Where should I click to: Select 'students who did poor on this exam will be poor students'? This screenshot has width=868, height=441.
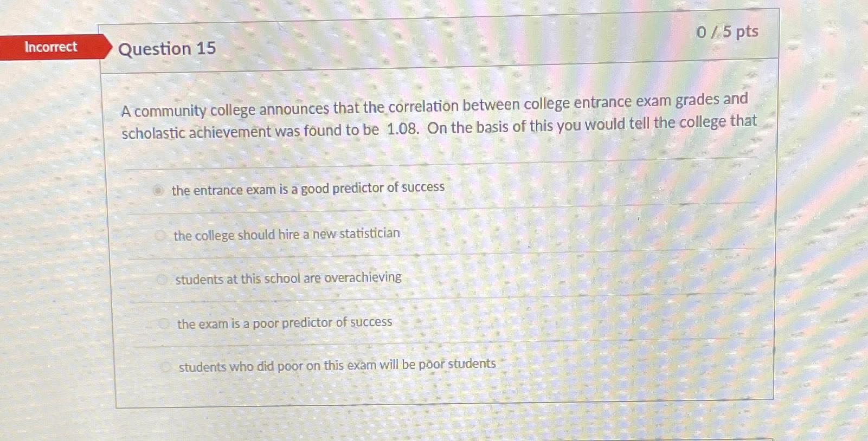(x=166, y=366)
